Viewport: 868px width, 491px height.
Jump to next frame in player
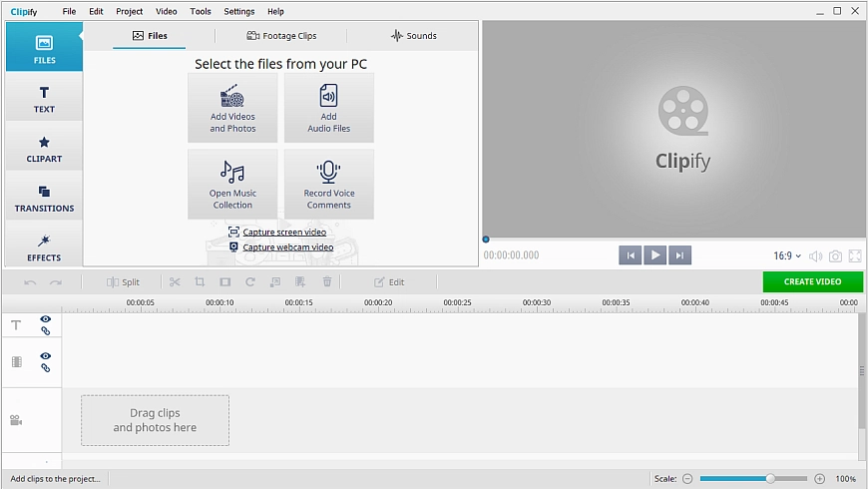(679, 255)
